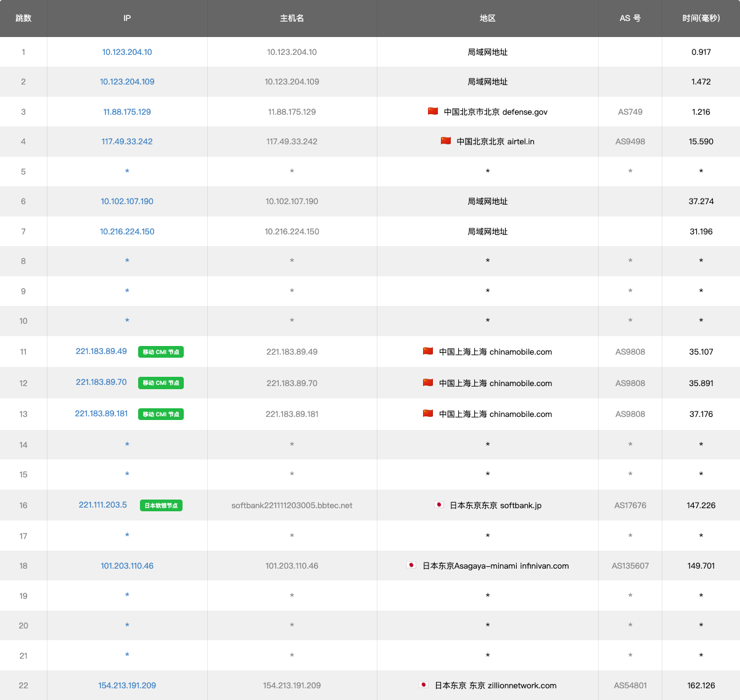Click the asterisk IP link in hop 5
The width and height of the screenshot is (740, 700).
pos(127,171)
